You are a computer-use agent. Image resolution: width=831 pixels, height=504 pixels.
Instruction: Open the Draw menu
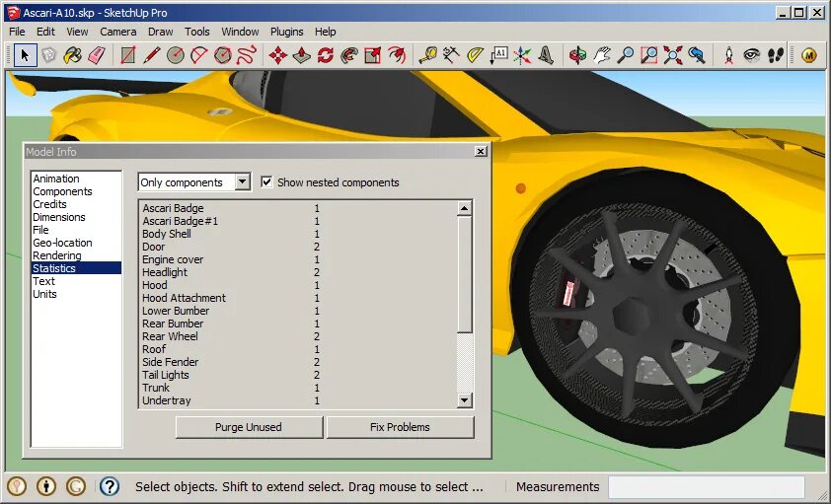[x=161, y=32]
